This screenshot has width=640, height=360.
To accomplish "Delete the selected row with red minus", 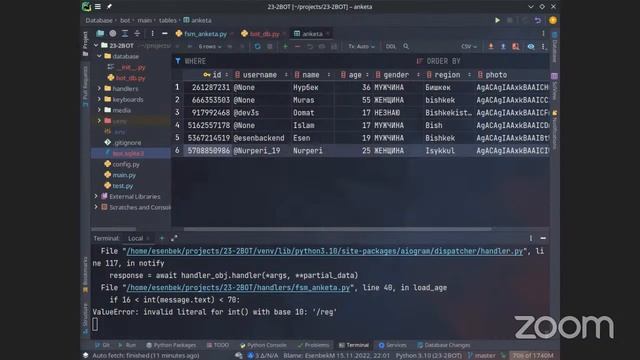I will (297, 47).
